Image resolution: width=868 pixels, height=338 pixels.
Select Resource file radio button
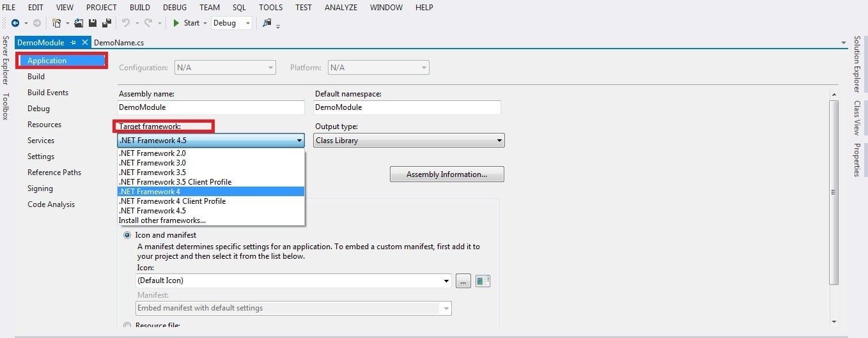pos(127,326)
